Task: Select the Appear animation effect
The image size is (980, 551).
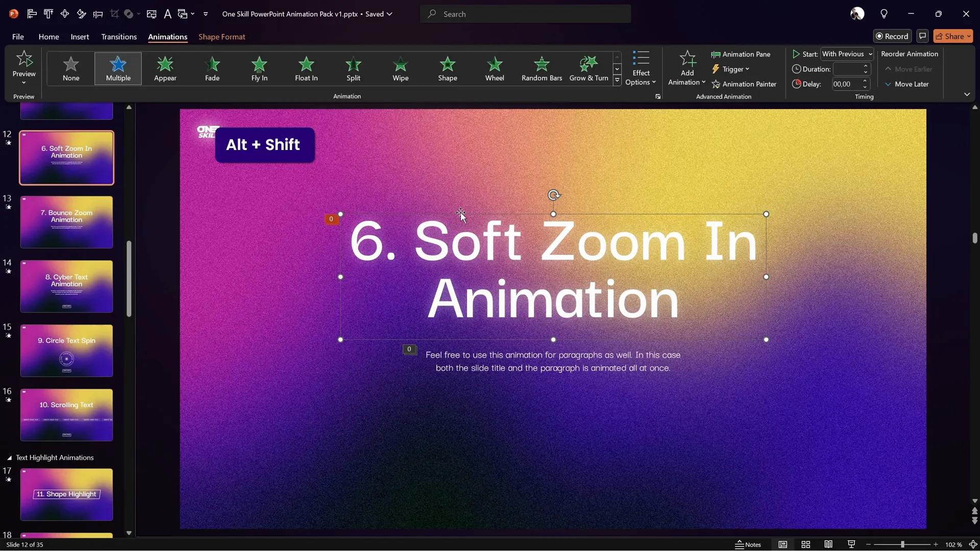Action: pyautogui.click(x=165, y=68)
